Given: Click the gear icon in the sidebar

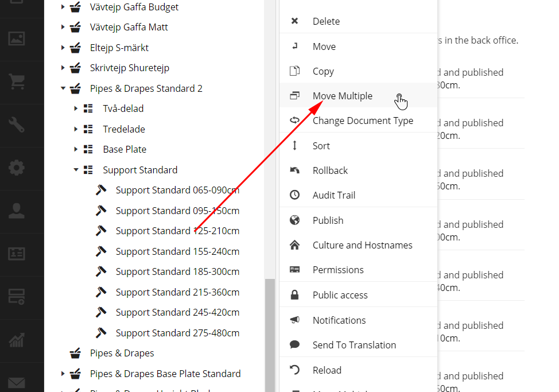Looking at the screenshot, I should [17, 168].
